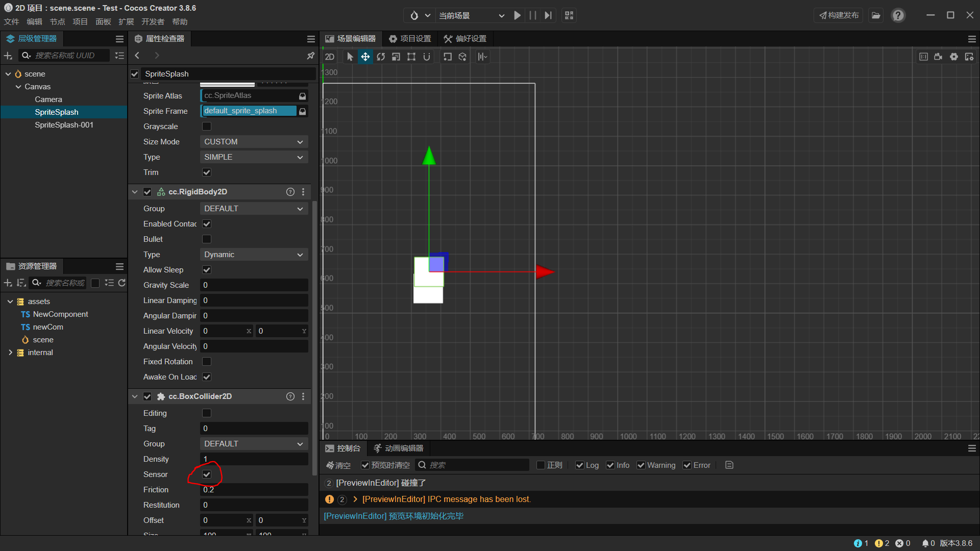Pin the inspector panel

point(310,55)
